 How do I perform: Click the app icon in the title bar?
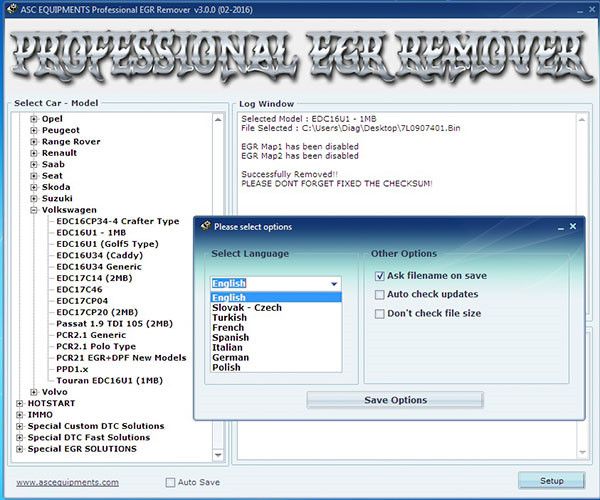click(10, 10)
